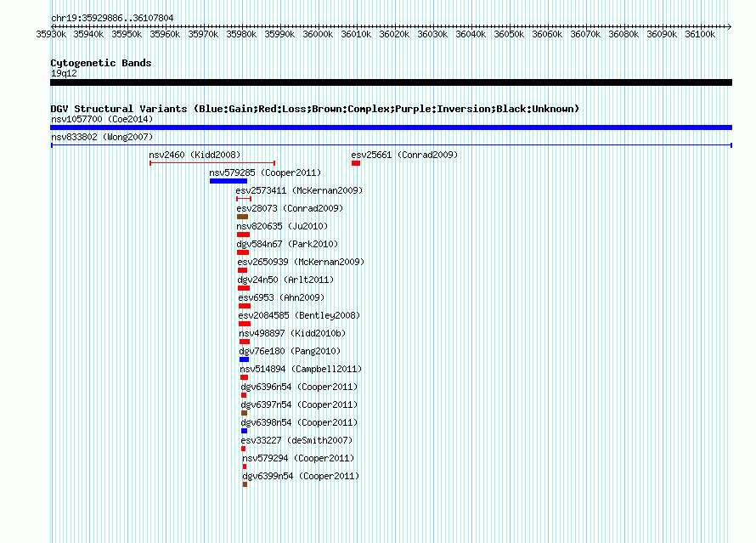
Task: Click the esv25661 (Conrad2009) red block
Action: 356,163
